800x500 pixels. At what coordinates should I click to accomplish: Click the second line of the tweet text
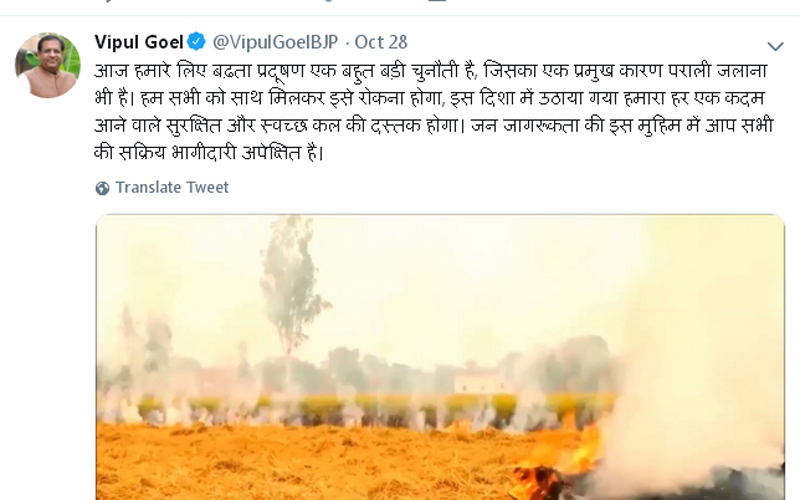click(x=430, y=98)
